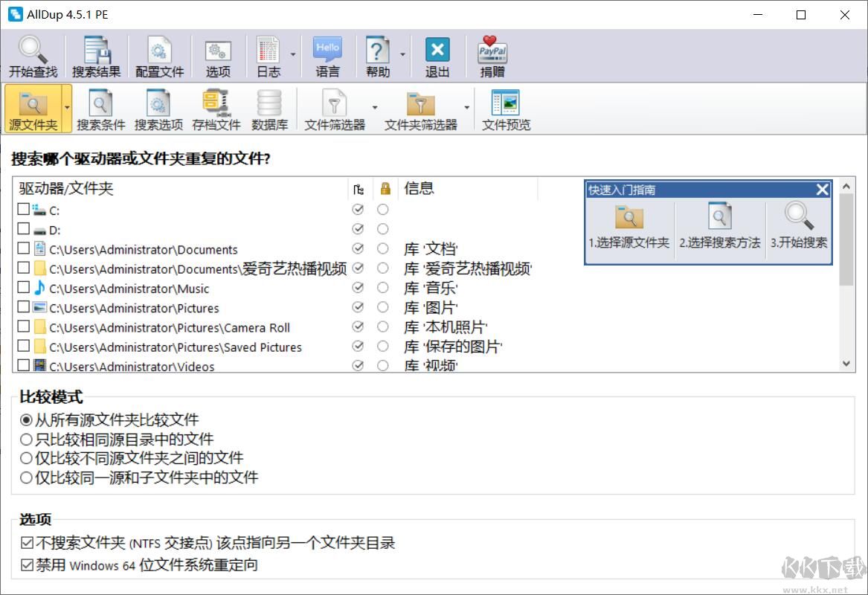Check the C: drive checkbox
This screenshot has height=595, width=868.
[23, 210]
